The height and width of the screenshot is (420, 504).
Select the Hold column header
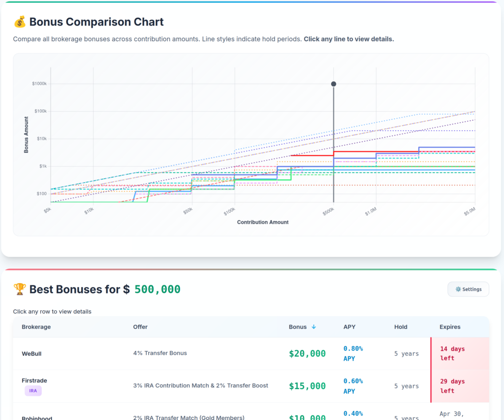[401, 327]
